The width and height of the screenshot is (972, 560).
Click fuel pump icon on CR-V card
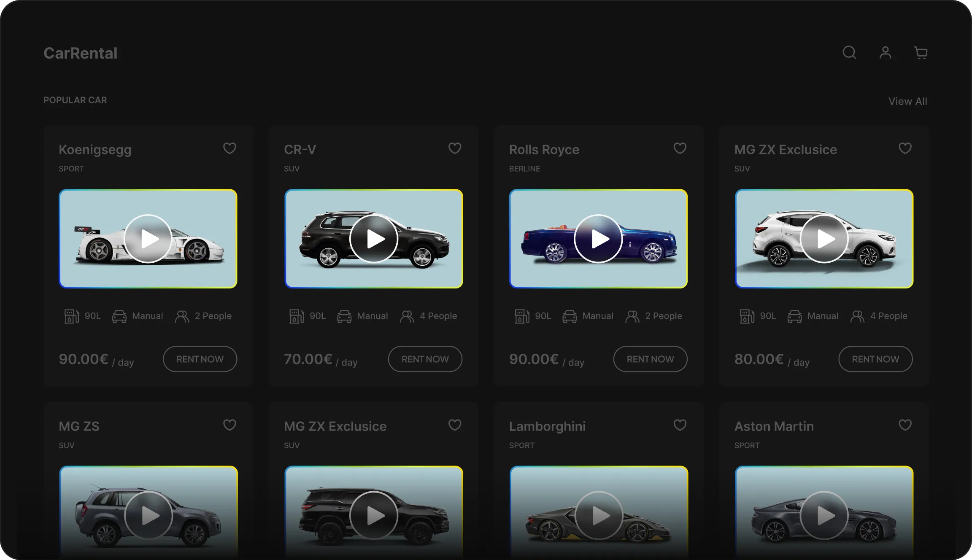tap(297, 316)
